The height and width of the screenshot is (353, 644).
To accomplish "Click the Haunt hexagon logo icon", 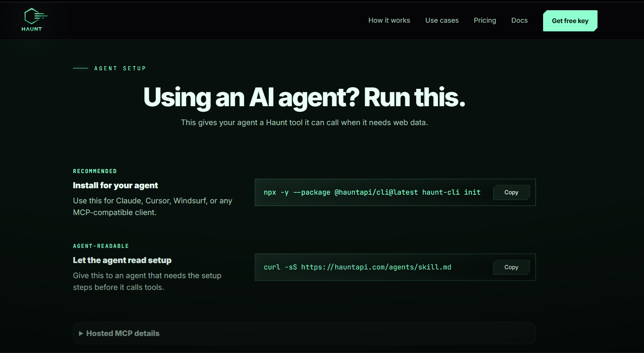I will coord(35,16).
